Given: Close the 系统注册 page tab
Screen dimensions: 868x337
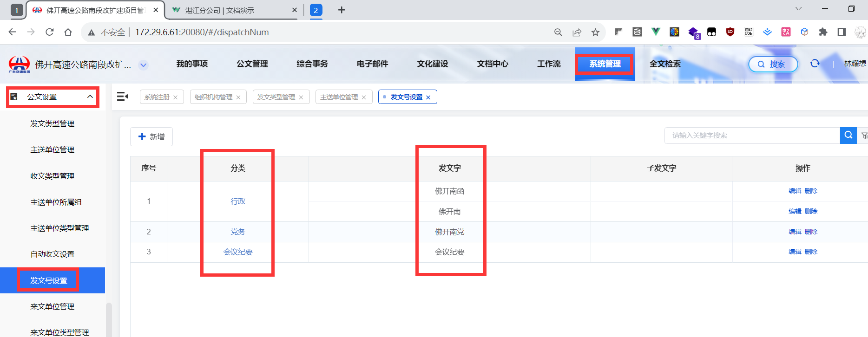Looking at the screenshot, I should (175, 97).
